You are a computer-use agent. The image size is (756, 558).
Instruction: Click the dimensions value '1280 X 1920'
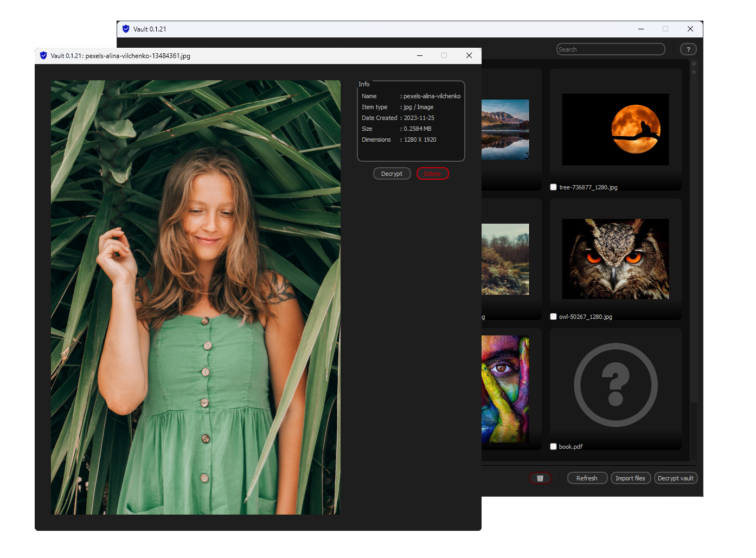(x=420, y=139)
